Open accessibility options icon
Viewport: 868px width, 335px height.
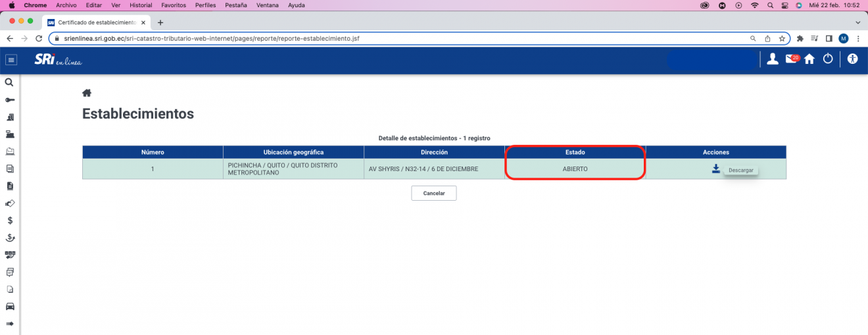point(853,59)
